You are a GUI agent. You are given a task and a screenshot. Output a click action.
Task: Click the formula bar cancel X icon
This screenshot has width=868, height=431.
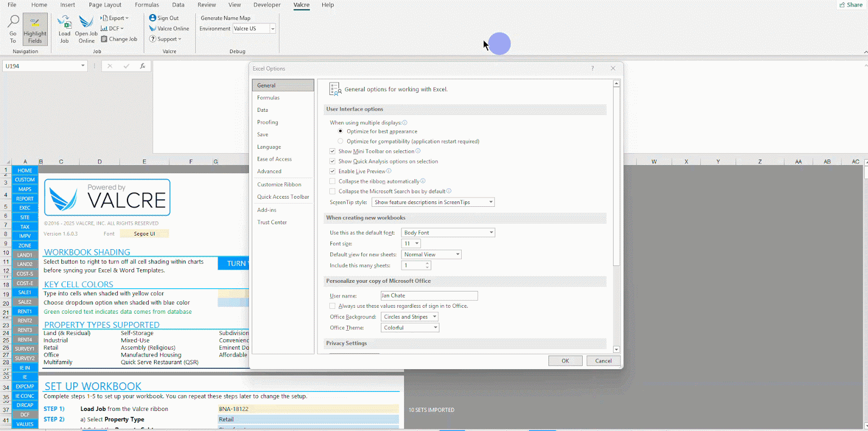click(x=110, y=66)
